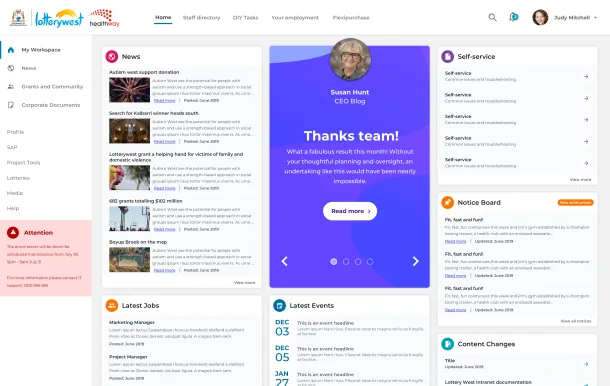The height and width of the screenshot is (386, 610).
Task: Open Lotteries in the sidebar
Action: 18,178
